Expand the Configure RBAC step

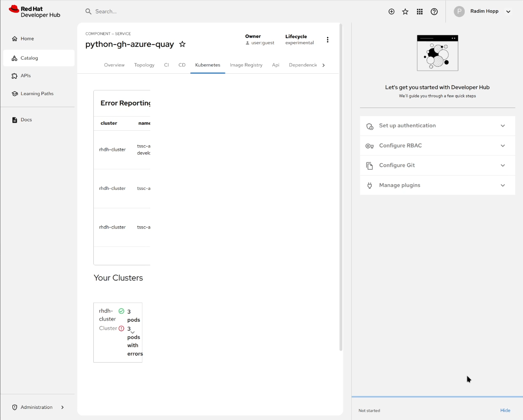point(437,146)
